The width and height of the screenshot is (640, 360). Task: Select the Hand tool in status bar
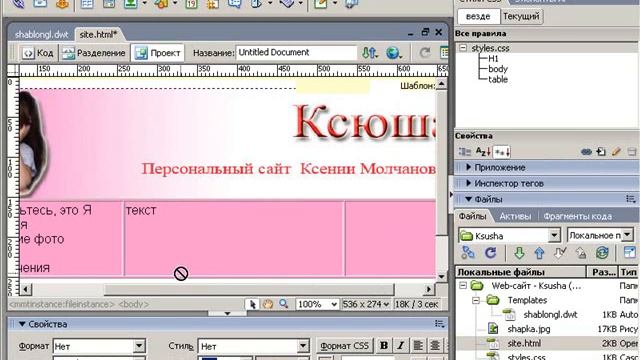[x=268, y=304]
